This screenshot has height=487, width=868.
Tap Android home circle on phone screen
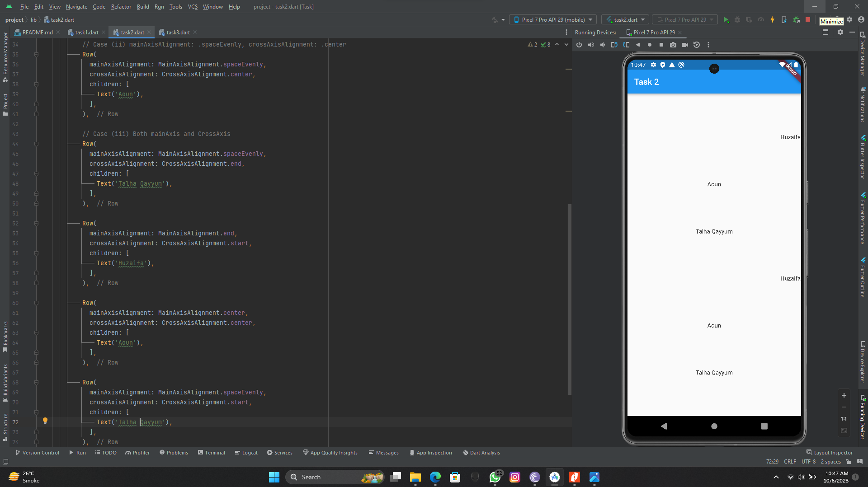pos(714,426)
